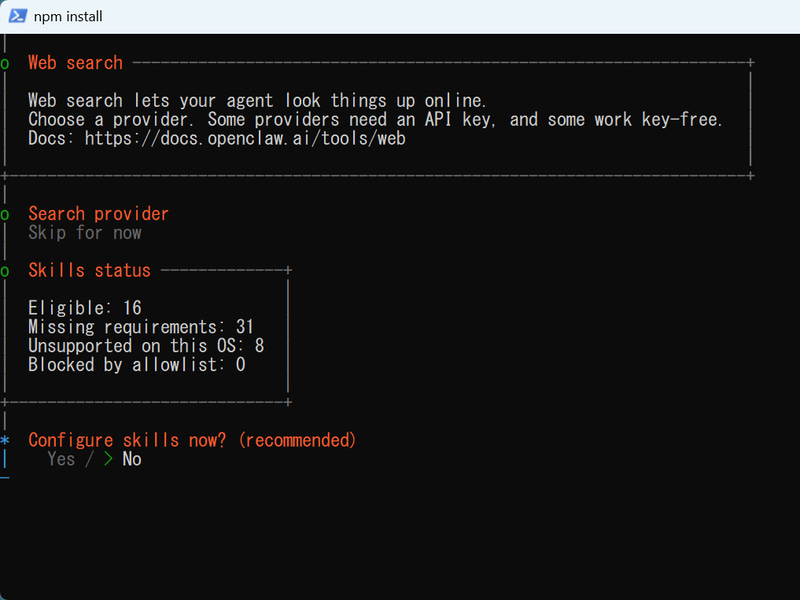Click the 'Missing requirements: 31' line
This screenshot has height=600, width=800.
tap(141, 327)
